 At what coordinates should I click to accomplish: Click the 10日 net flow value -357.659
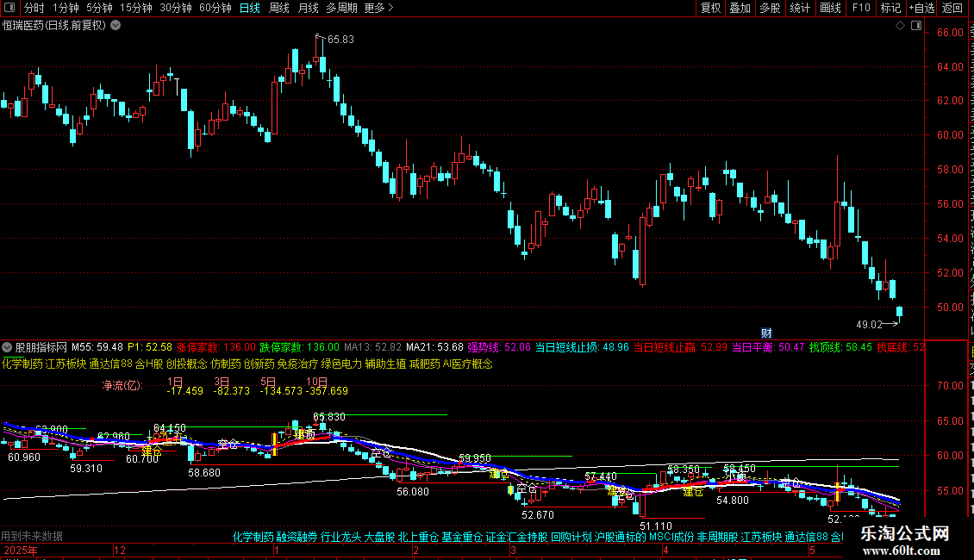(327, 391)
